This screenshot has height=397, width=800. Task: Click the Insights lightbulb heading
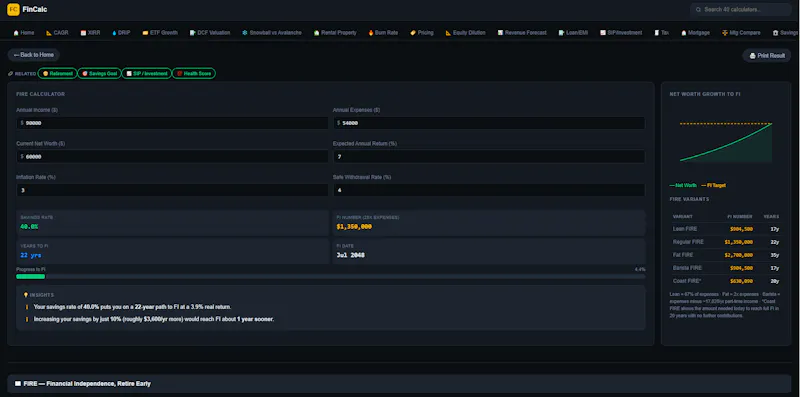coord(38,295)
